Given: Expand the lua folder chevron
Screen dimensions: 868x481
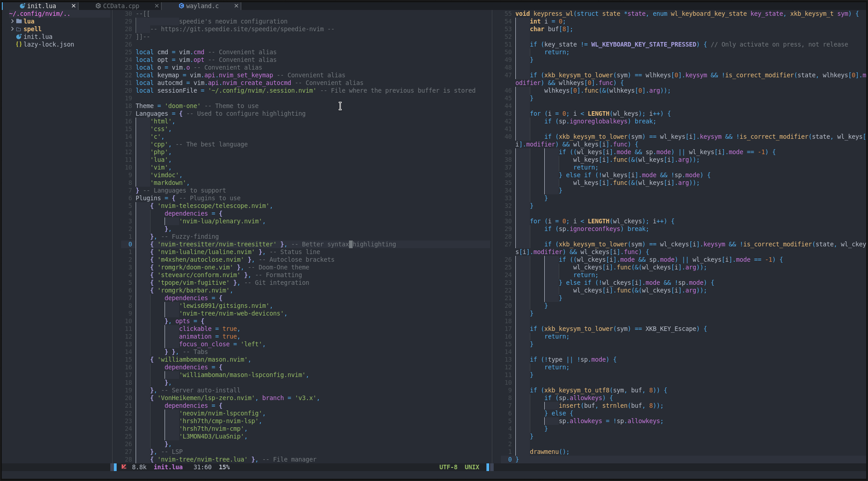Looking at the screenshot, I should (12, 21).
